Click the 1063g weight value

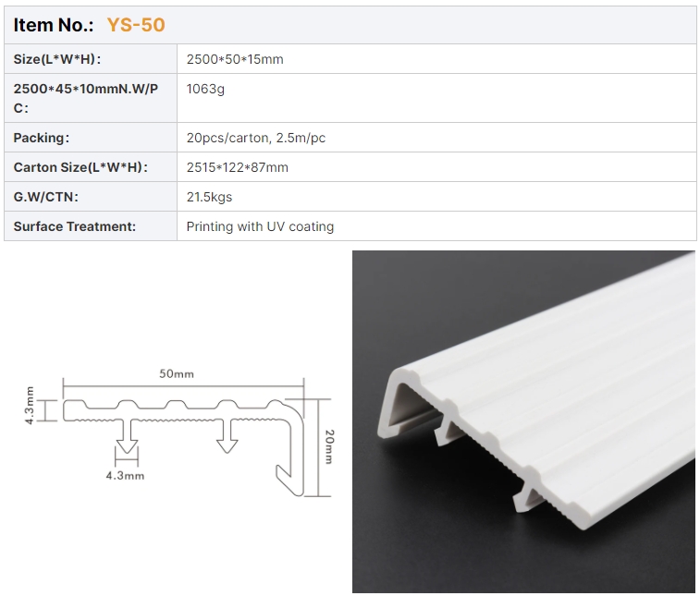[205, 90]
